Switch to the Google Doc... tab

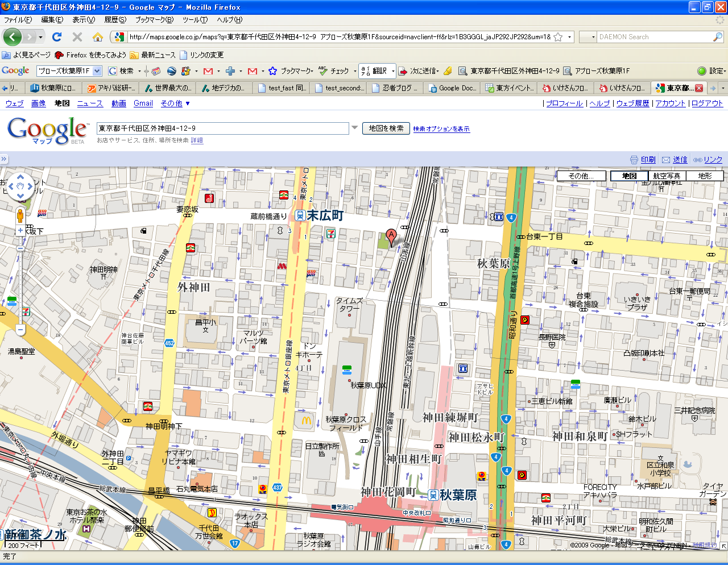[452, 88]
